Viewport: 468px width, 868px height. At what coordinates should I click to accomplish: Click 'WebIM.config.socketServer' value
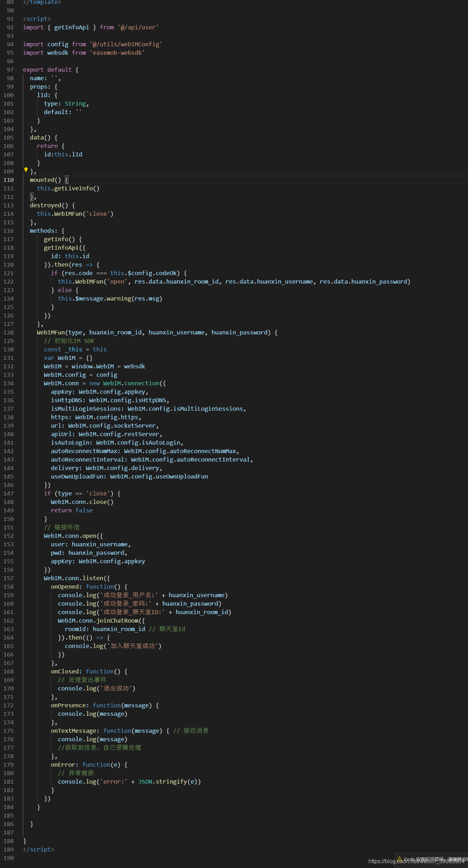[112, 426]
